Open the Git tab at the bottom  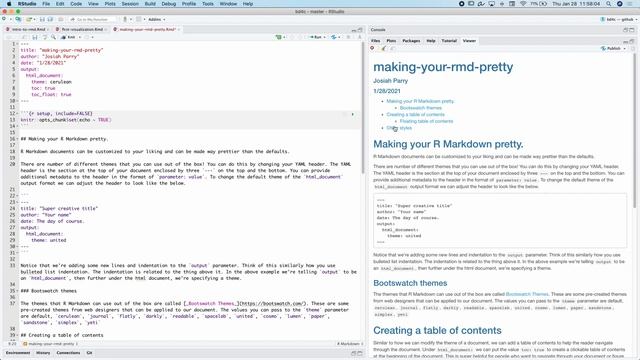coord(89,353)
